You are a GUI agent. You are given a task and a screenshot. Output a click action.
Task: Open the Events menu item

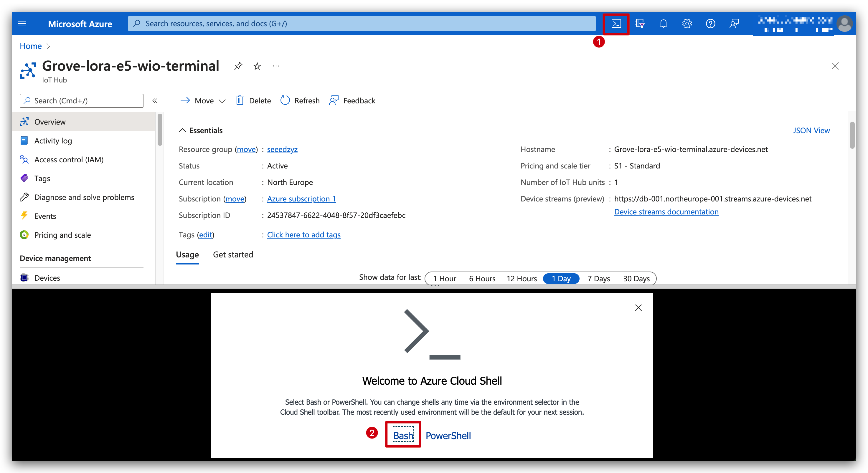[84, 216]
